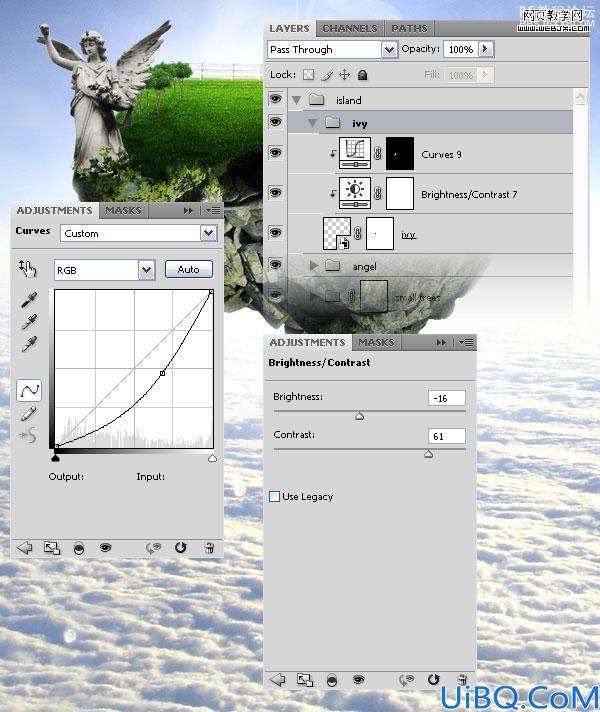Viewport: 600px width, 712px height.
Task: Click the Contrast value field
Action: [446, 436]
